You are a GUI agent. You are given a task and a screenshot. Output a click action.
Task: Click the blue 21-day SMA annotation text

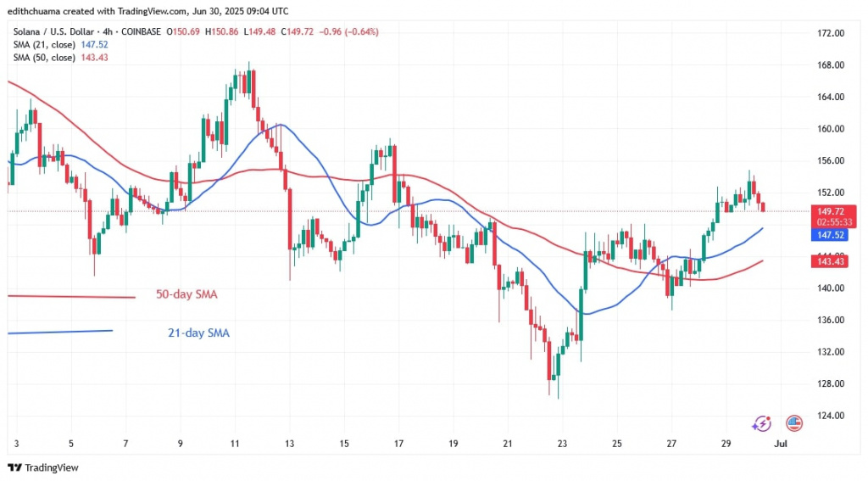(x=198, y=333)
